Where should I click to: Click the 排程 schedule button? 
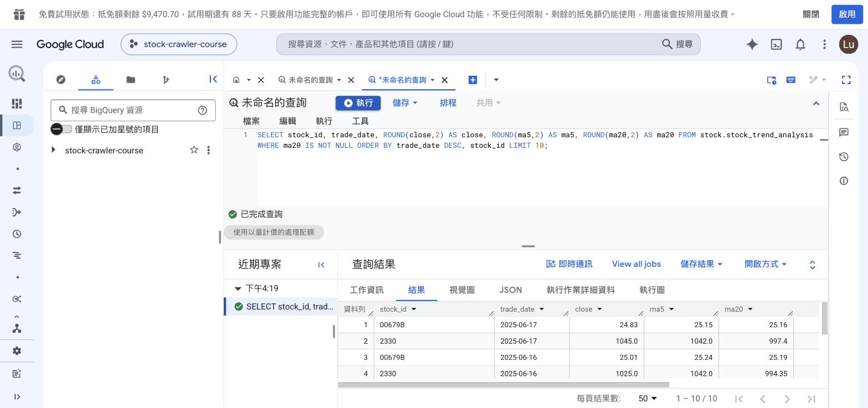pos(448,103)
